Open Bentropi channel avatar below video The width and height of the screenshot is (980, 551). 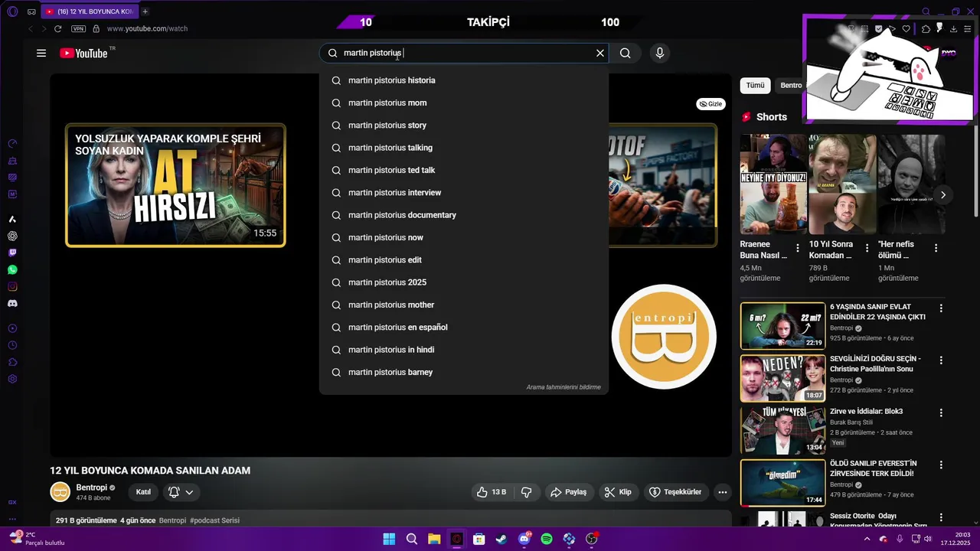click(x=60, y=492)
